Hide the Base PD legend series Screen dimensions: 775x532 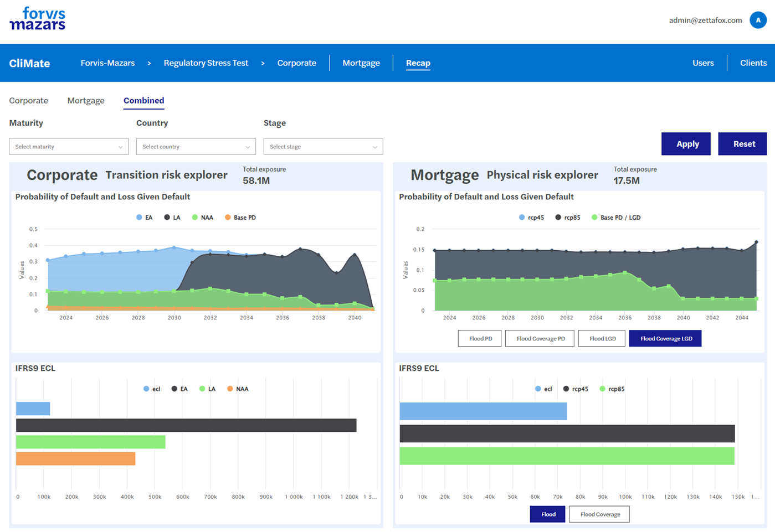pos(240,218)
